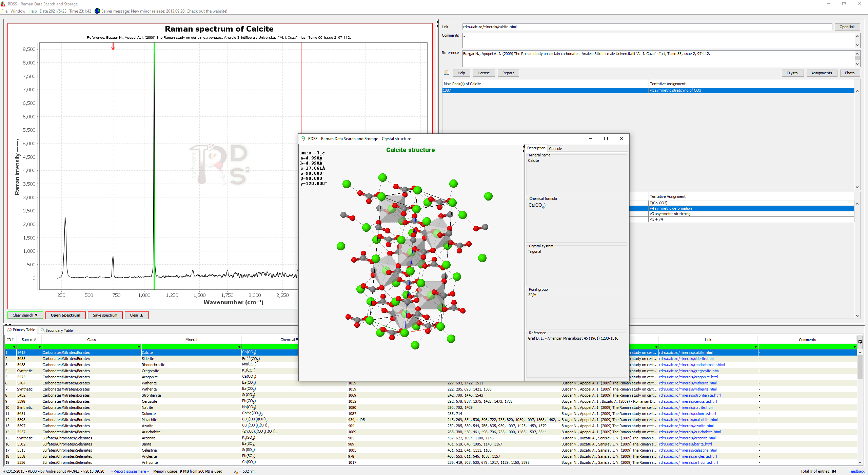
Task: Click the Crystal button
Action: click(x=792, y=73)
